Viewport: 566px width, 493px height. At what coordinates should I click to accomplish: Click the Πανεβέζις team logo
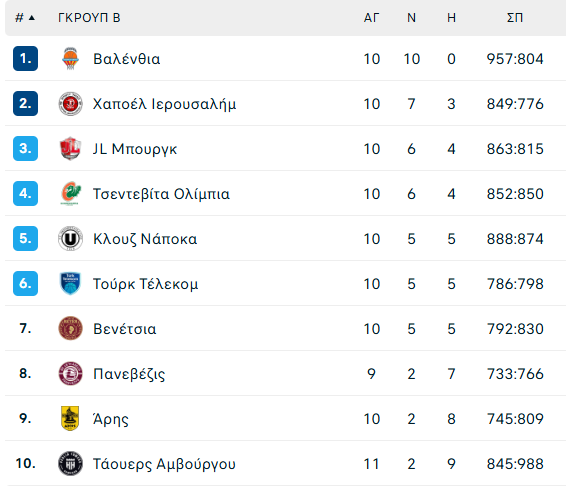click(70, 374)
